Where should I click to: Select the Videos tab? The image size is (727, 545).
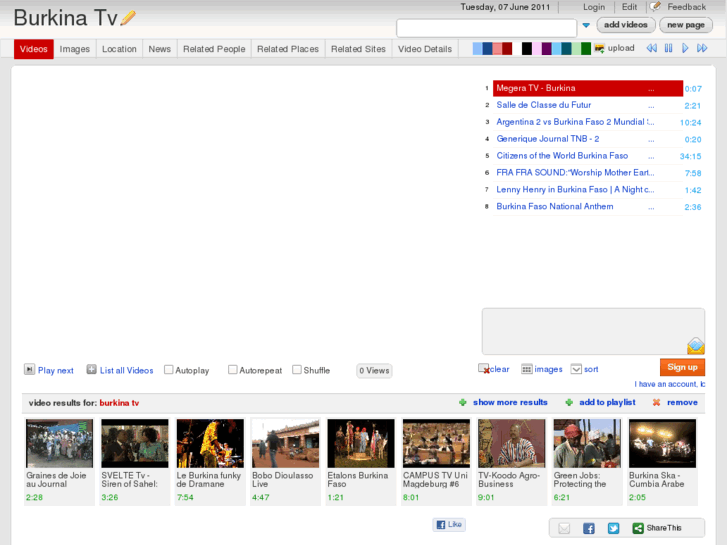point(33,49)
